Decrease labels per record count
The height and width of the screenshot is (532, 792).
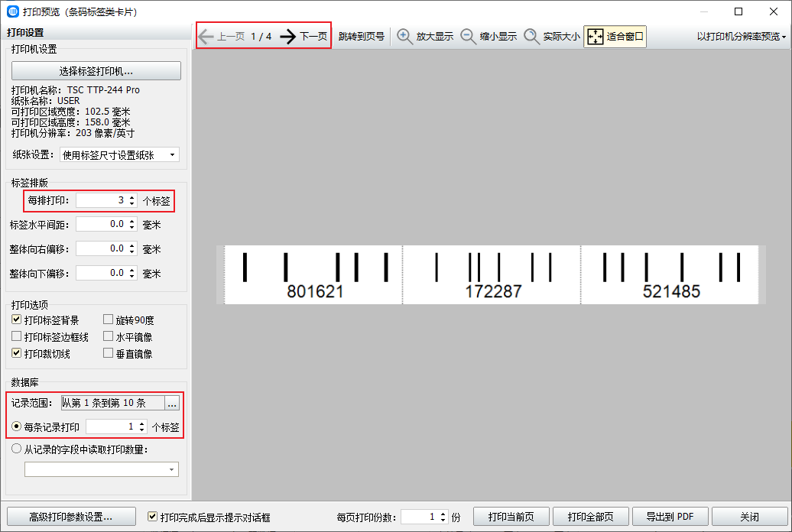142,430
